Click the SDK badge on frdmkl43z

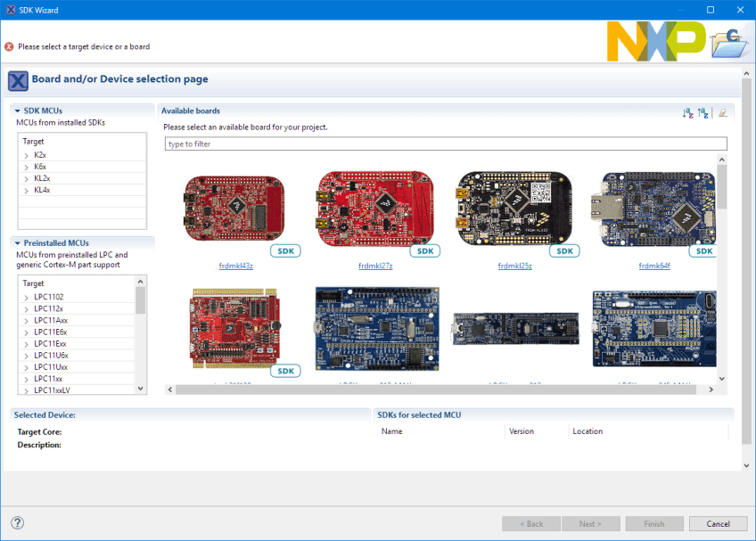[285, 251]
